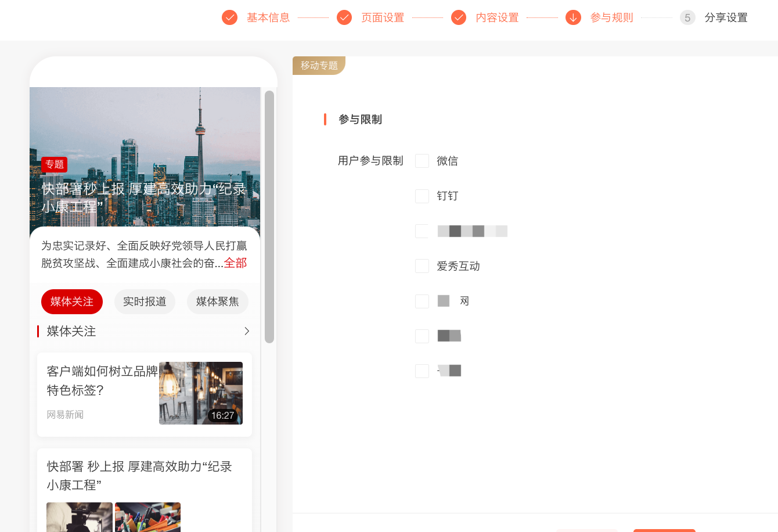The image size is (778, 532).
Task: Switch to the 实时报道 tab
Action: coord(145,301)
